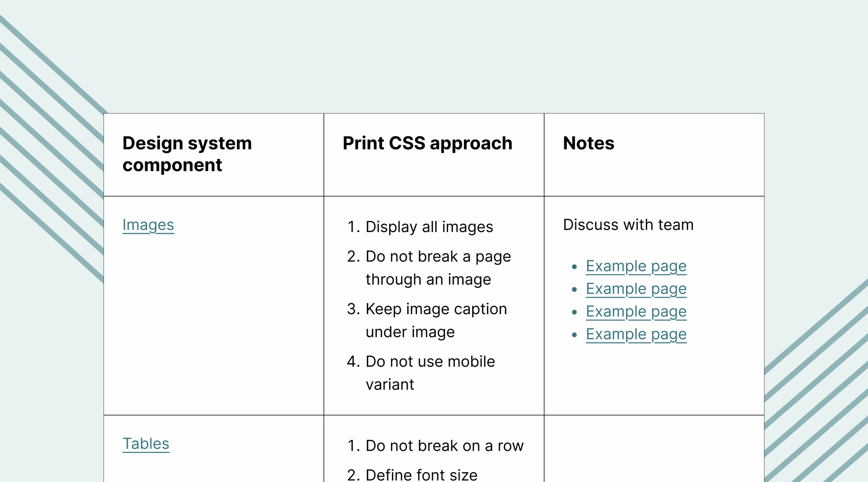Viewport: 868px width, 482px height.
Task: Click the first Example page link
Action: pos(636,266)
